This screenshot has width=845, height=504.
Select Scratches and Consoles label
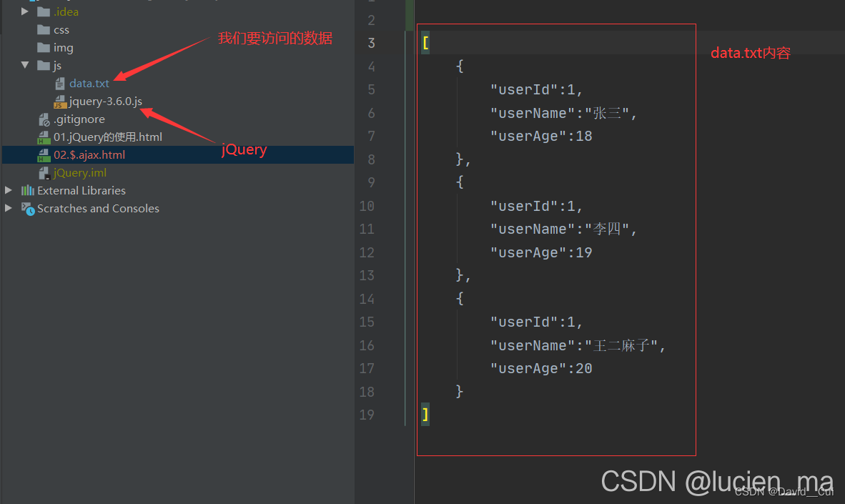(98, 208)
